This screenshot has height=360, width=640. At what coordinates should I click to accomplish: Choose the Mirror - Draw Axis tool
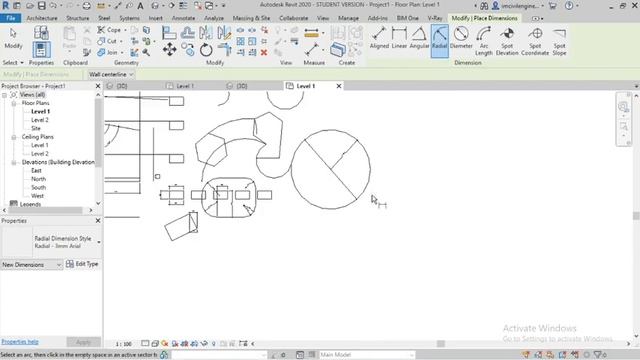(x=224, y=33)
